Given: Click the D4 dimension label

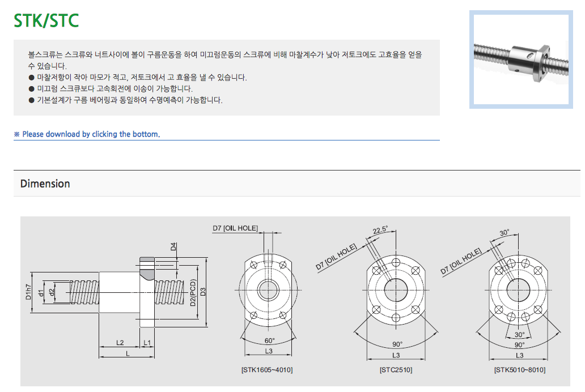Looking at the screenshot, I should tap(173, 247).
